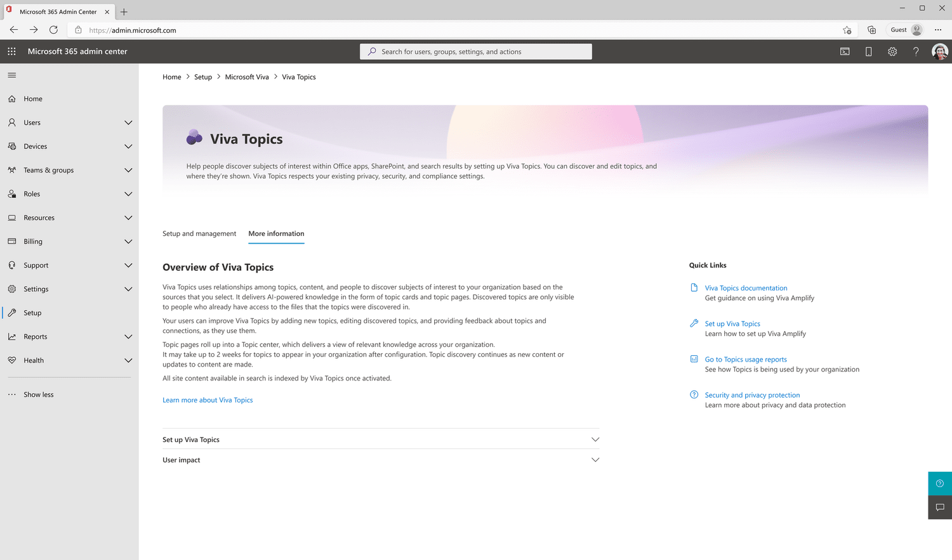Click Microsoft Viva in the breadcrumb
This screenshot has height=560, width=952.
tap(247, 77)
